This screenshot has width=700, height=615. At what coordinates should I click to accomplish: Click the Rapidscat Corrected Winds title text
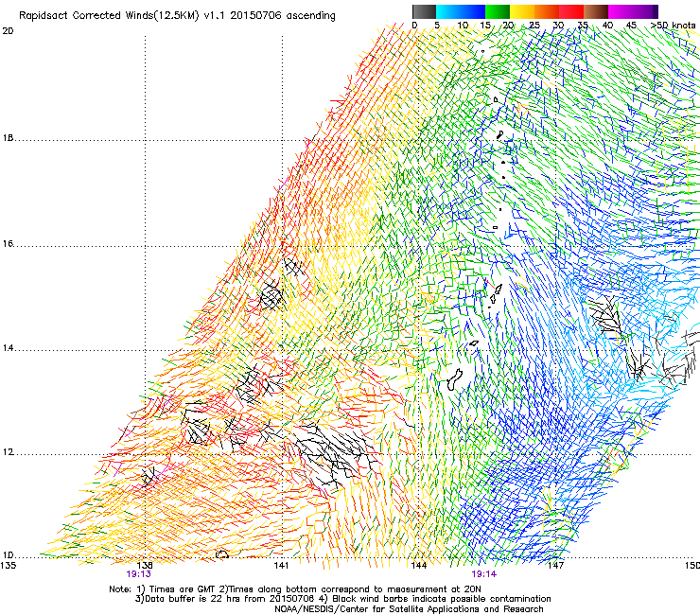[177, 15]
